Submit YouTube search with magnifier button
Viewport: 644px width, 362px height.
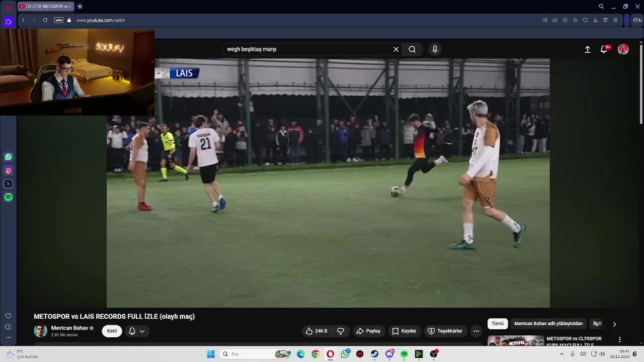click(x=412, y=49)
